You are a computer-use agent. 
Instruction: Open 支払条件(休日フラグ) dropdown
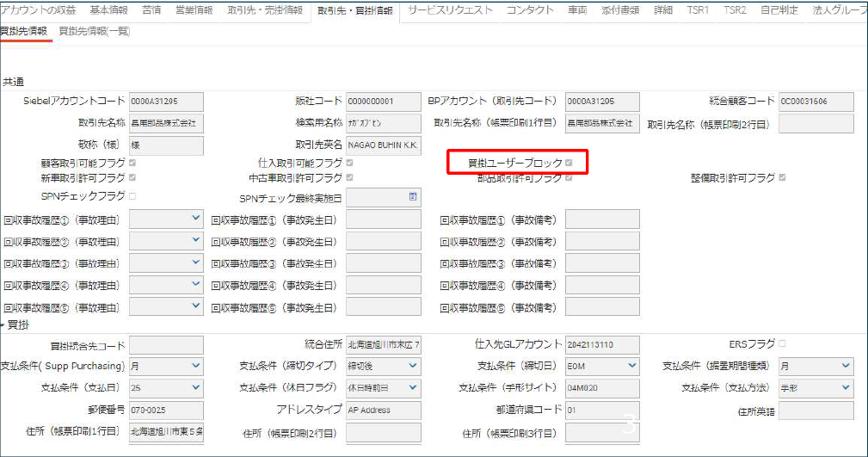point(413,388)
